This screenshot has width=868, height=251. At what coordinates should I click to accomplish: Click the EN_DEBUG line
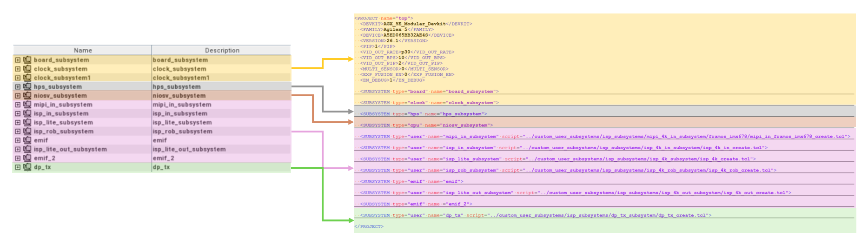[x=392, y=80]
